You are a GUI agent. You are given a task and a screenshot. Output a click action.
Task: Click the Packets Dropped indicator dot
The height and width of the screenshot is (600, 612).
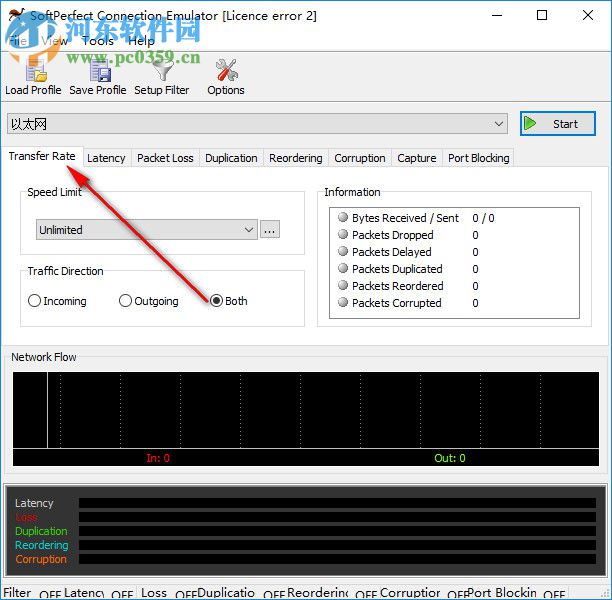click(343, 234)
